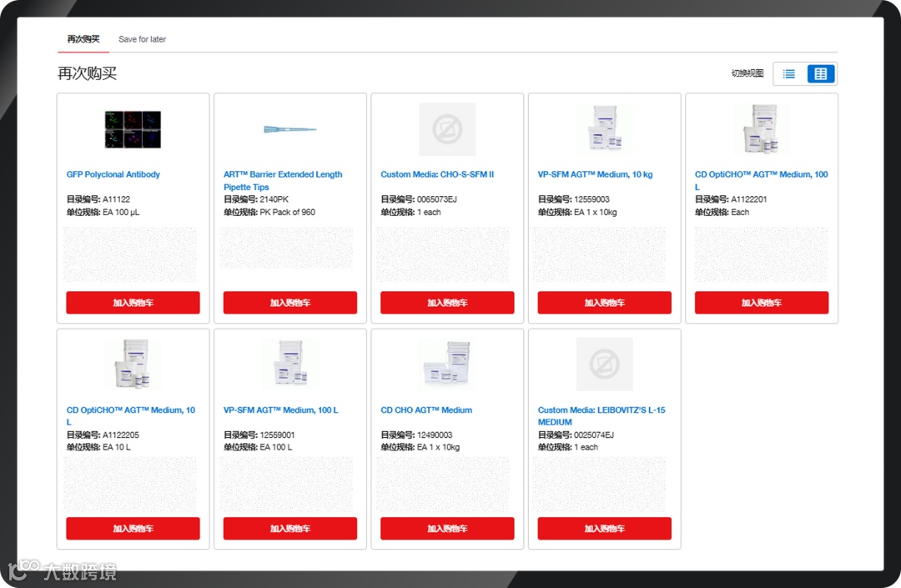Add CD CHO AGT Medium to cart

(447, 528)
